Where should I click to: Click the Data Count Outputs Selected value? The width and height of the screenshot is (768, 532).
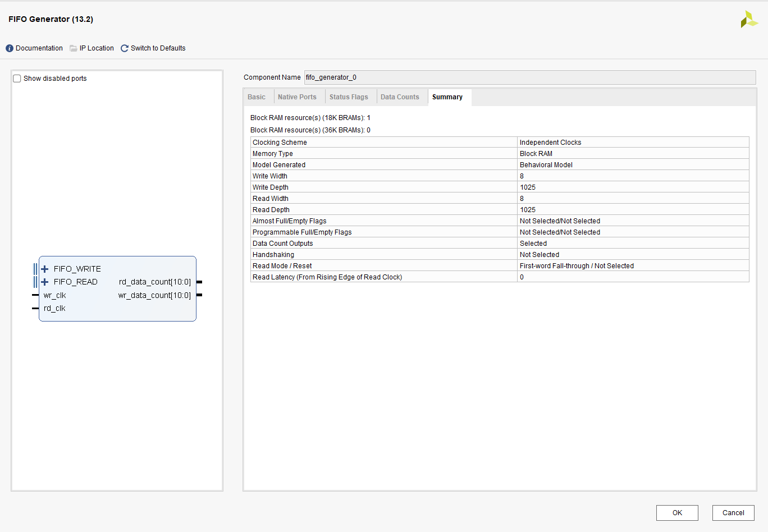[x=533, y=244]
